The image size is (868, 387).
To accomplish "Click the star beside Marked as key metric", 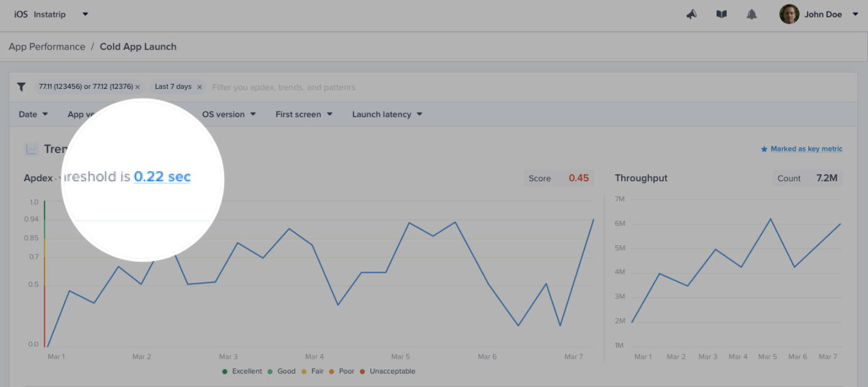I will point(764,149).
